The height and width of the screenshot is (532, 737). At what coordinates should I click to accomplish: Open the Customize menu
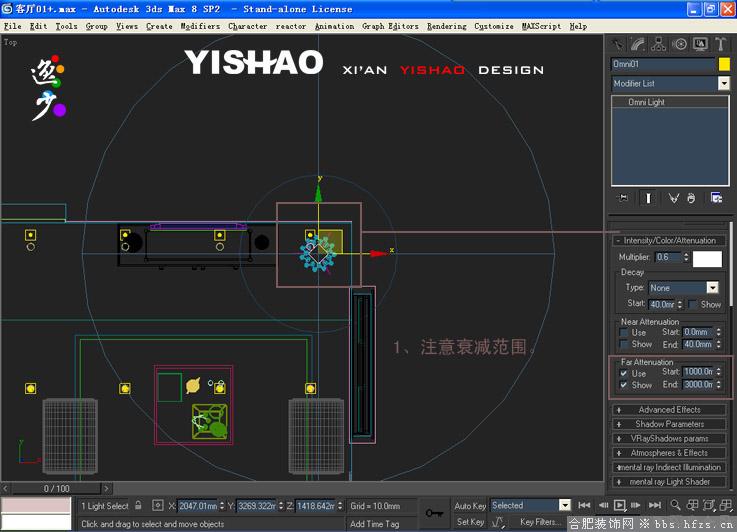pos(494,26)
